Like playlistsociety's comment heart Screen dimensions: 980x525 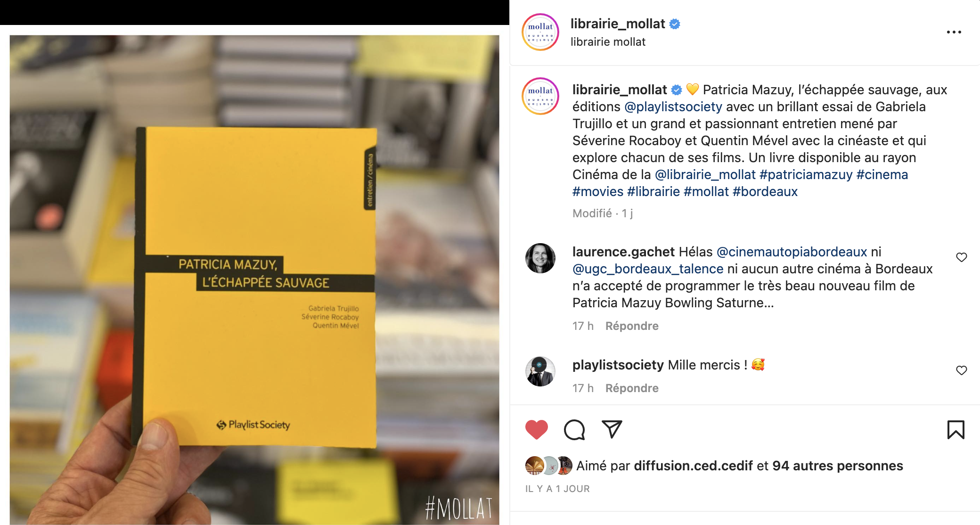click(x=961, y=370)
